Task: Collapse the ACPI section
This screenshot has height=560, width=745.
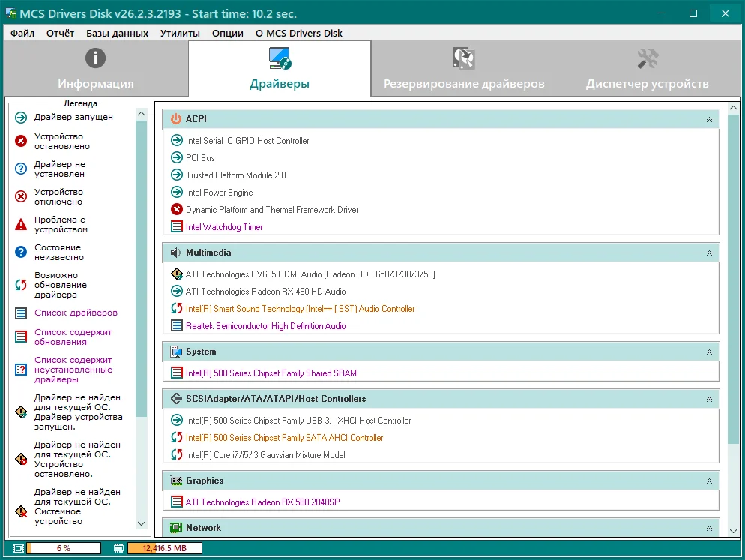Action: coord(709,119)
